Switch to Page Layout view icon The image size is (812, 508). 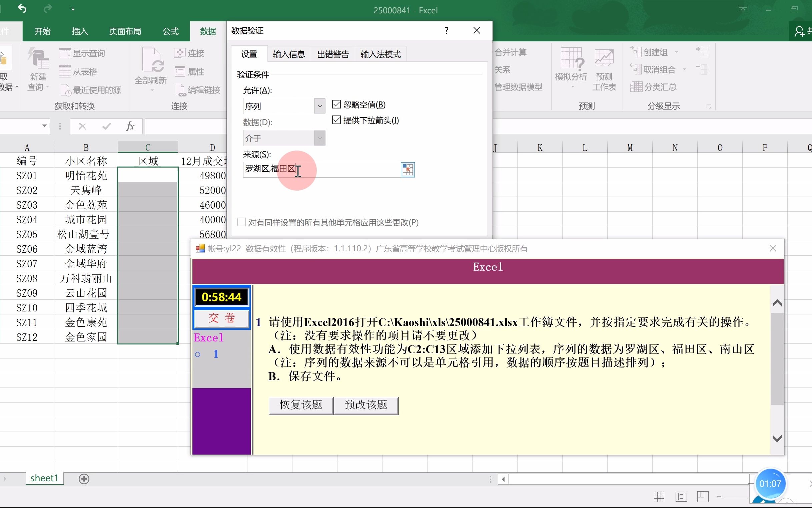[x=681, y=496]
